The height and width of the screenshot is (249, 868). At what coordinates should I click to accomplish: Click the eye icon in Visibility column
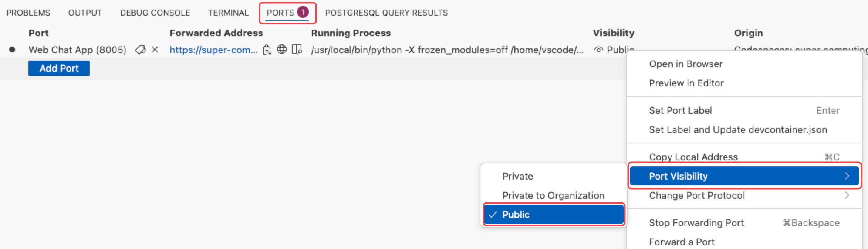598,50
